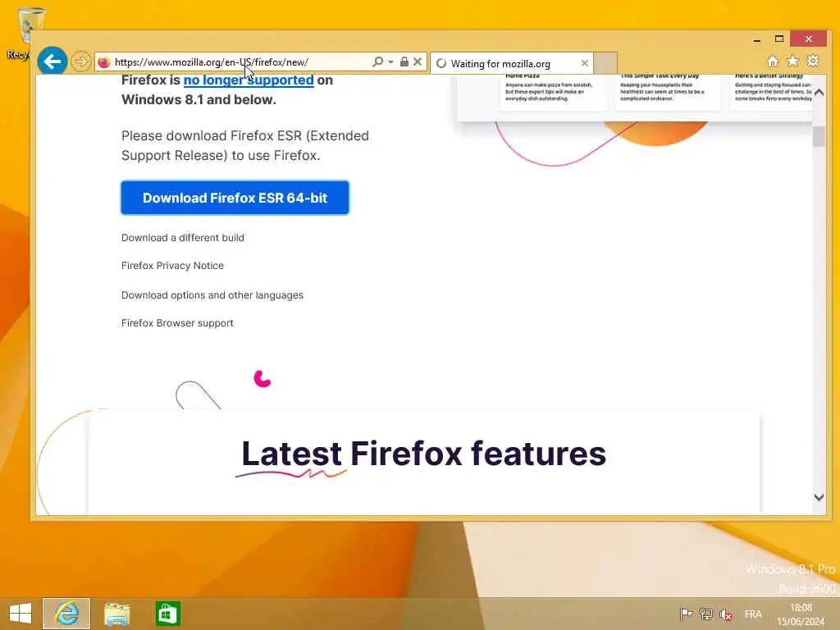Close the Internet Explorer window

(x=808, y=39)
